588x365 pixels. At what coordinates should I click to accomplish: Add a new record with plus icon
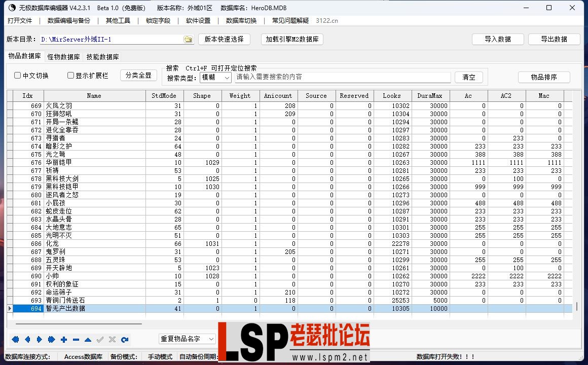tap(64, 340)
